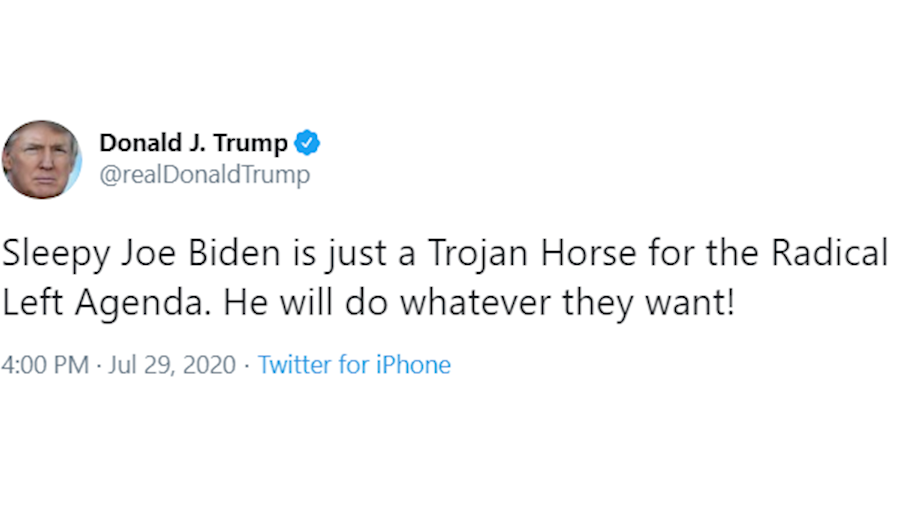Click the surname "Trump" beside the badge
The width and height of the screenshot is (900, 520).
250,144
